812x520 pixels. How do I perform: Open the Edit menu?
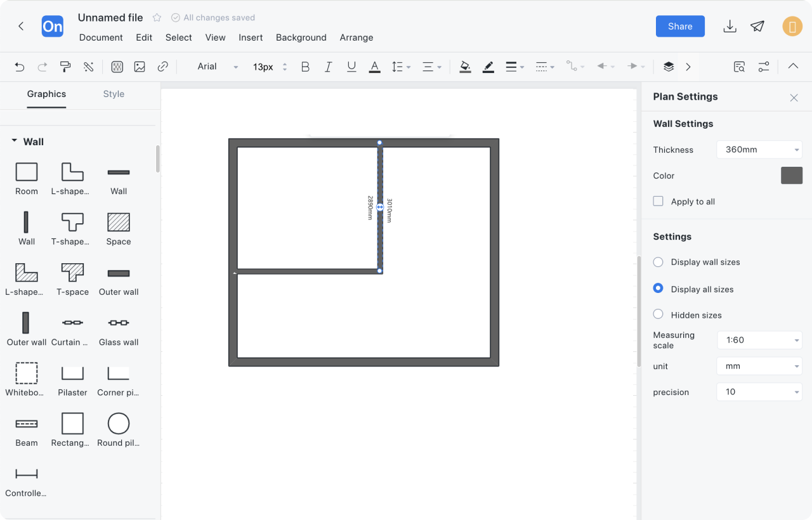(x=144, y=37)
